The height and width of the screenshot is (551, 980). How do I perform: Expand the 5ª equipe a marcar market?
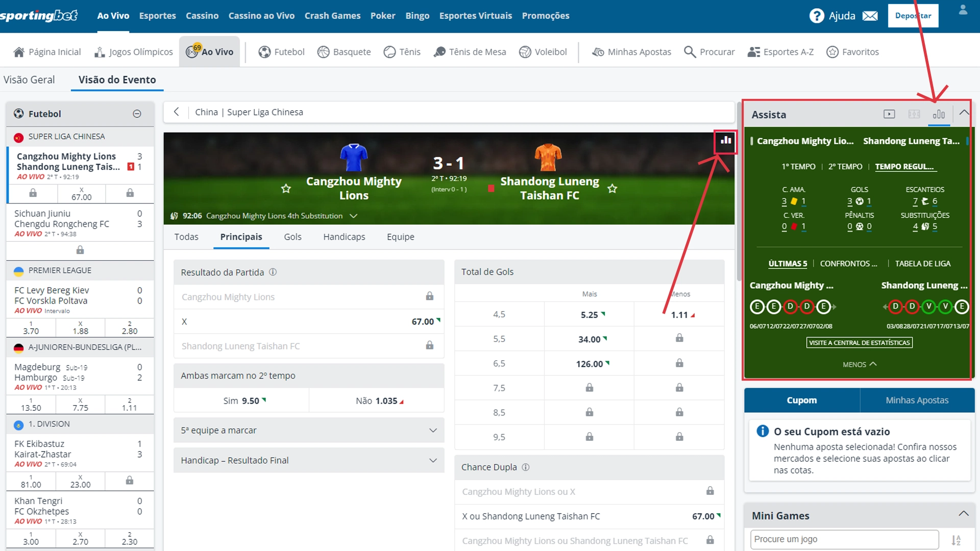tap(433, 430)
